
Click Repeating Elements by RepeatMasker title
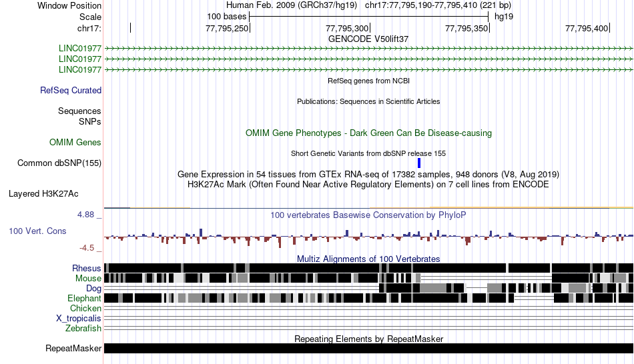369,339
